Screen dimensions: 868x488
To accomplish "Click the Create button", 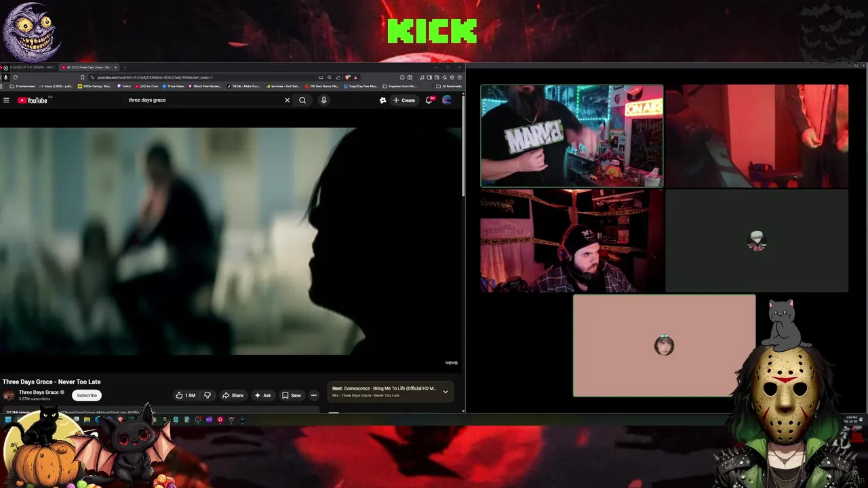I will click(404, 100).
